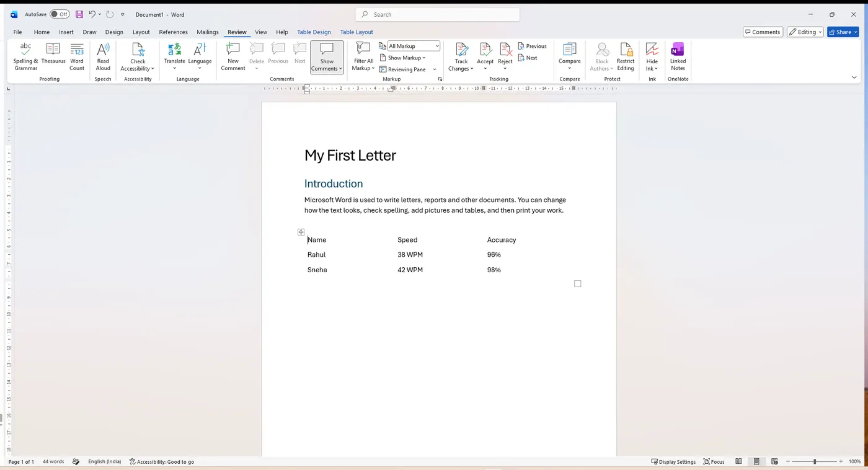Open the Mailings tab

tap(208, 32)
